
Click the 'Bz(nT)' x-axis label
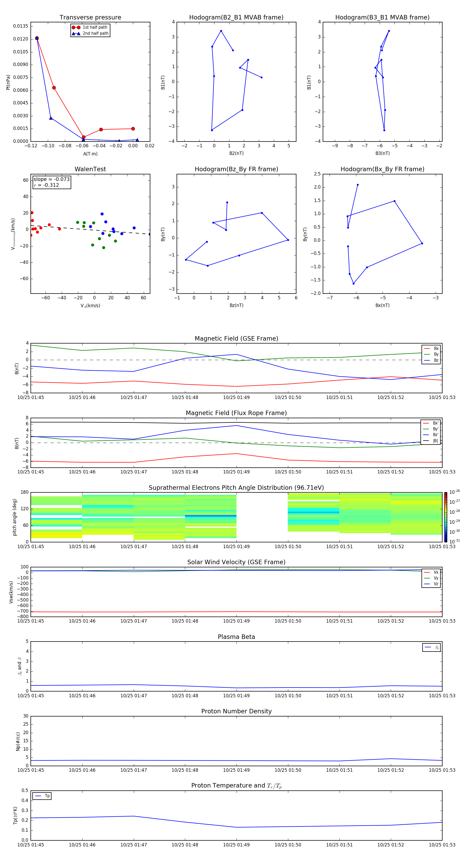(236, 305)
